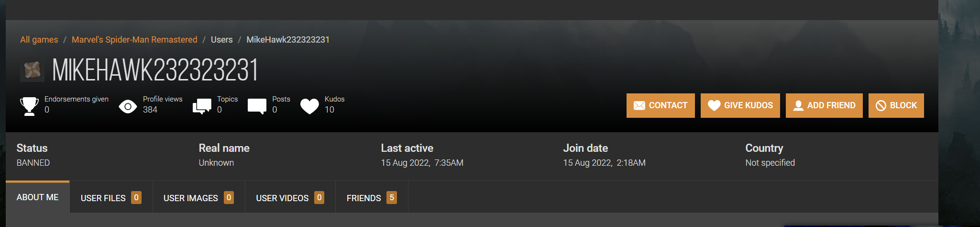Open the All games breadcrumb link

click(39, 40)
